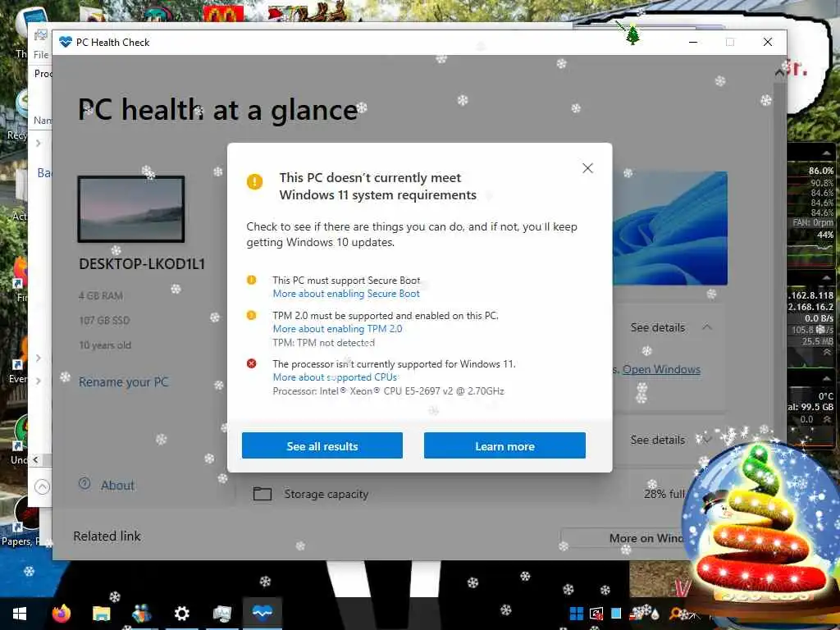Collapse arrow above the 0°C gadget reading

[x=827, y=378]
